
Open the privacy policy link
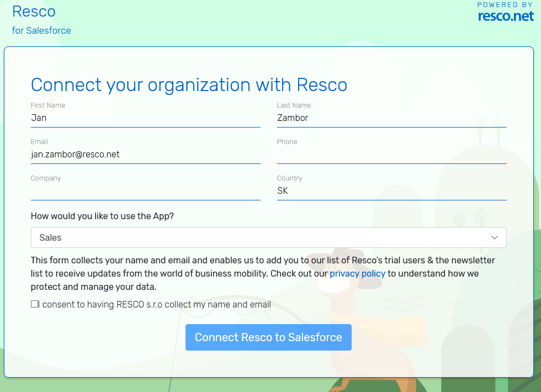[357, 274]
